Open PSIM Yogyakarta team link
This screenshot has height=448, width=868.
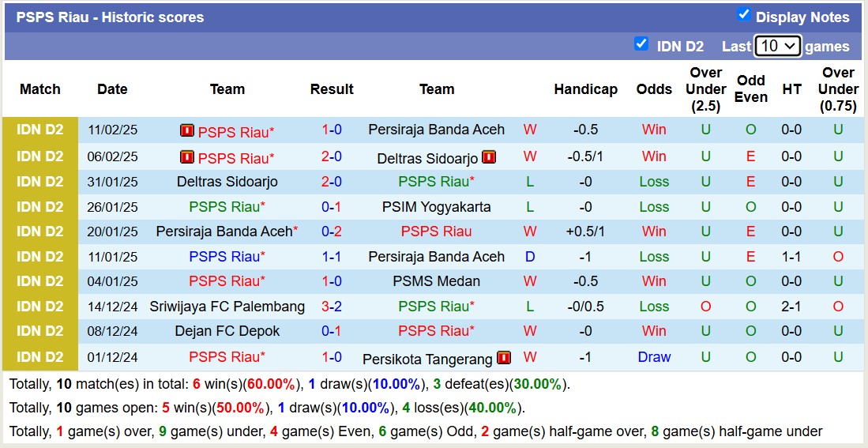[436, 207]
